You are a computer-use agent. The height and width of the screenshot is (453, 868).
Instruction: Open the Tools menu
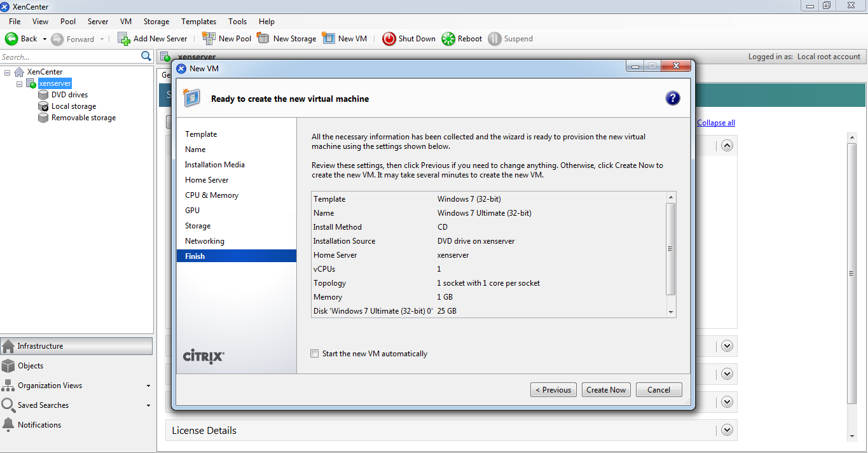pos(238,21)
